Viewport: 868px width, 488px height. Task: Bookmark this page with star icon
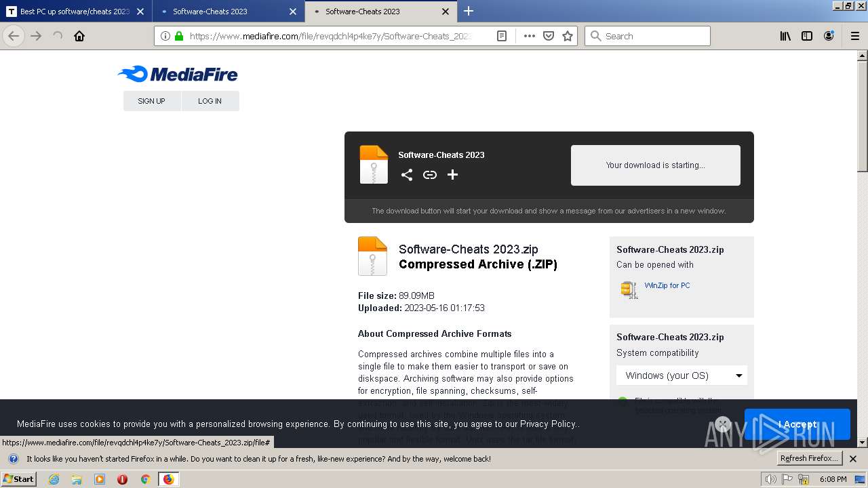tap(568, 36)
